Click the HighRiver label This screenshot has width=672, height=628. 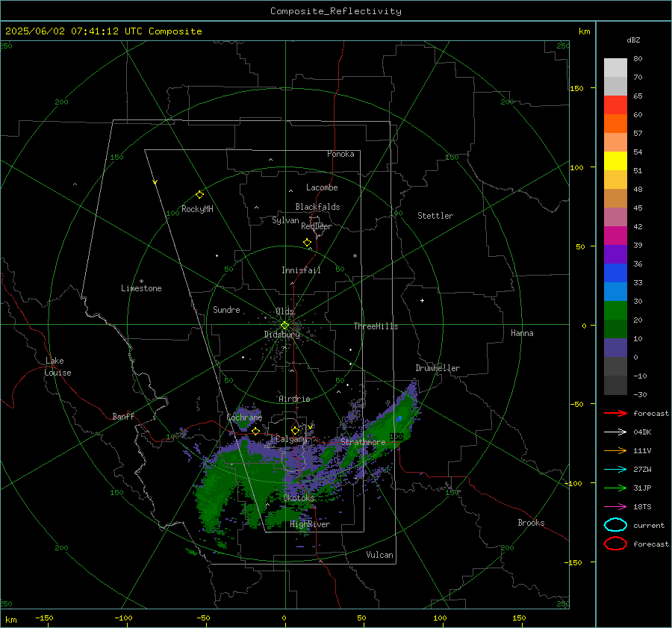[310, 524]
